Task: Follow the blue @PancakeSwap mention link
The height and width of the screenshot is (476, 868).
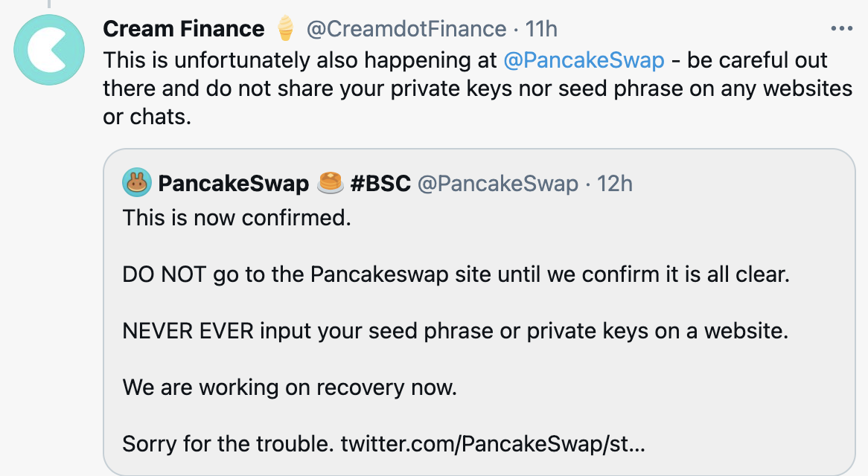Action: click(584, 59)
